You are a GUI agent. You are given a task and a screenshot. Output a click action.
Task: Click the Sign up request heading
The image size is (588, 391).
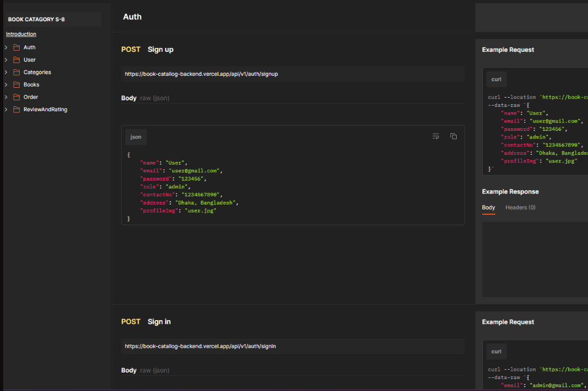click(161, 50)
